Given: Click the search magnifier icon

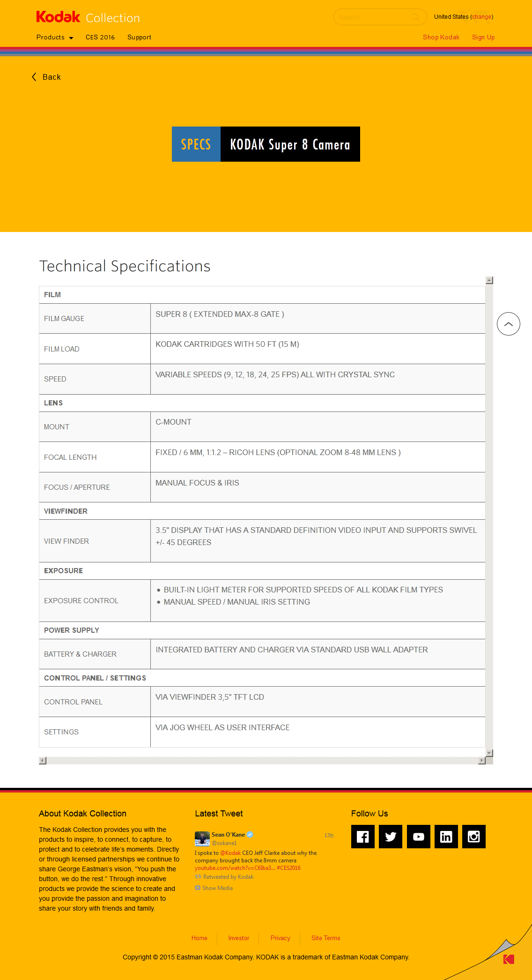Looking at the screenshot, I should [415, 17].
